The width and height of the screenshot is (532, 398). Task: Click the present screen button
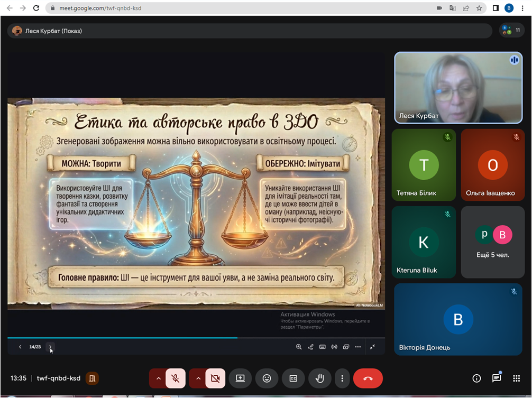click(240, 378)
